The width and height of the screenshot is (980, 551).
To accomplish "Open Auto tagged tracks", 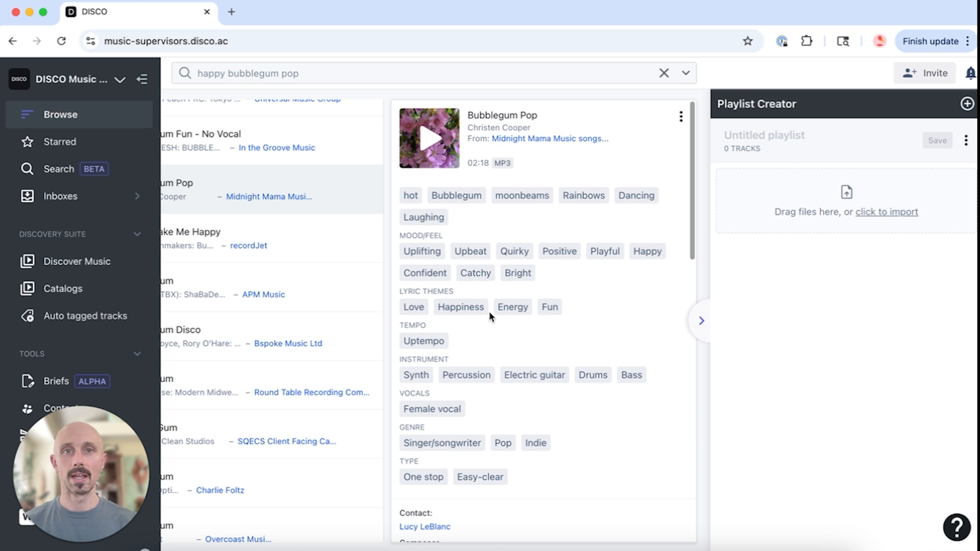I will coord(85,315).
